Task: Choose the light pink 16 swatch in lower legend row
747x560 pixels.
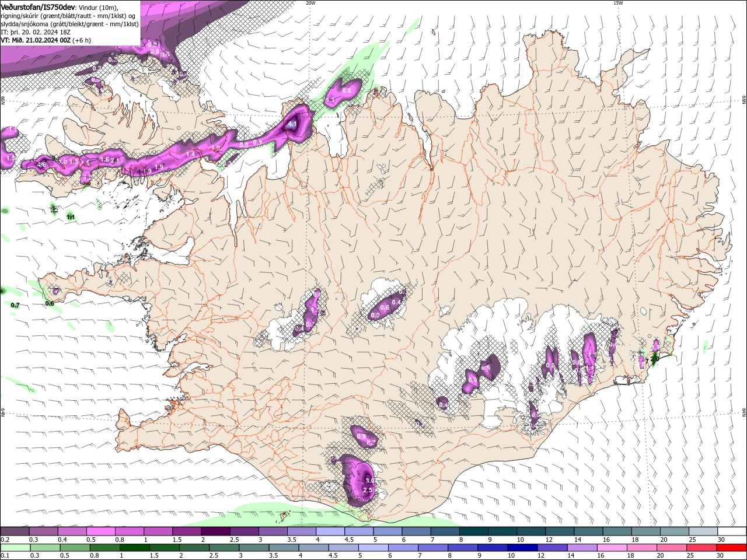Action: coord(612,548)
